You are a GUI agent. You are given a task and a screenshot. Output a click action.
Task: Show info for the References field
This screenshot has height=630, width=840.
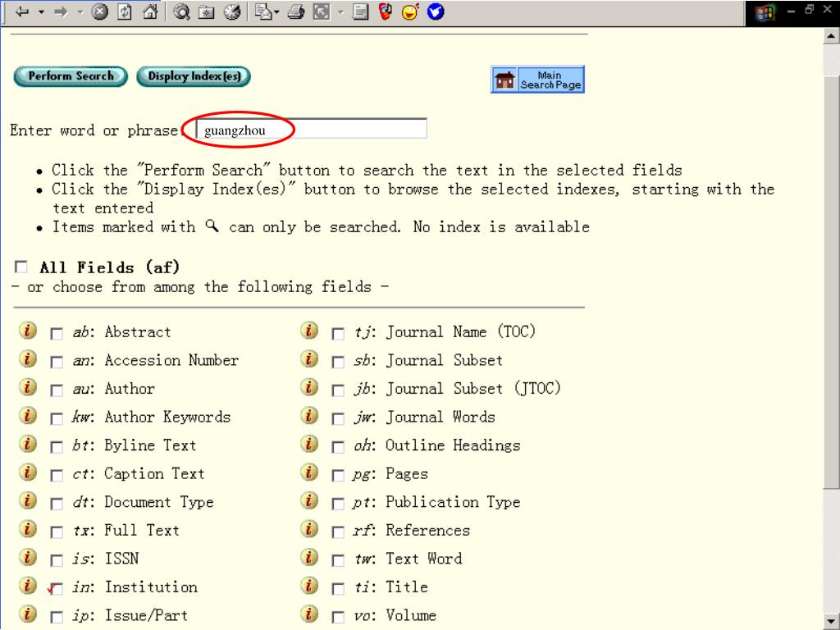pyautogui.click(x=309, y=529)
